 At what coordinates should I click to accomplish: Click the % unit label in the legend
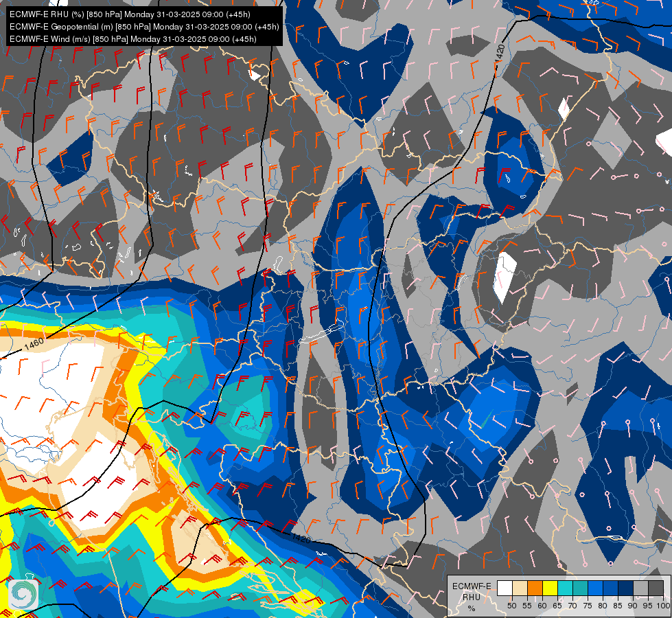pyautogui.click(x=472, y=608)
